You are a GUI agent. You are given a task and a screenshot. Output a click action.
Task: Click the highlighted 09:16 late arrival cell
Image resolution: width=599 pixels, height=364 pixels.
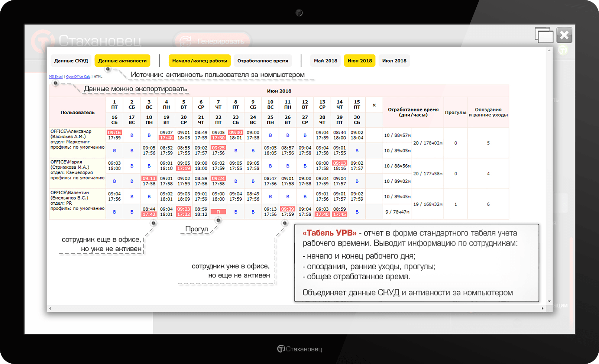(114, 133)
